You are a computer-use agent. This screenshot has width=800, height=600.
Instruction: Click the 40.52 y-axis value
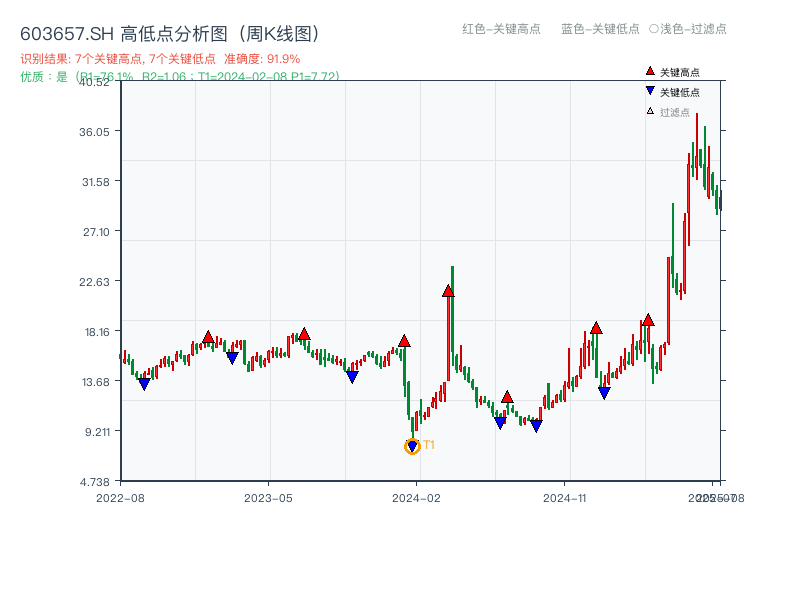97,84
